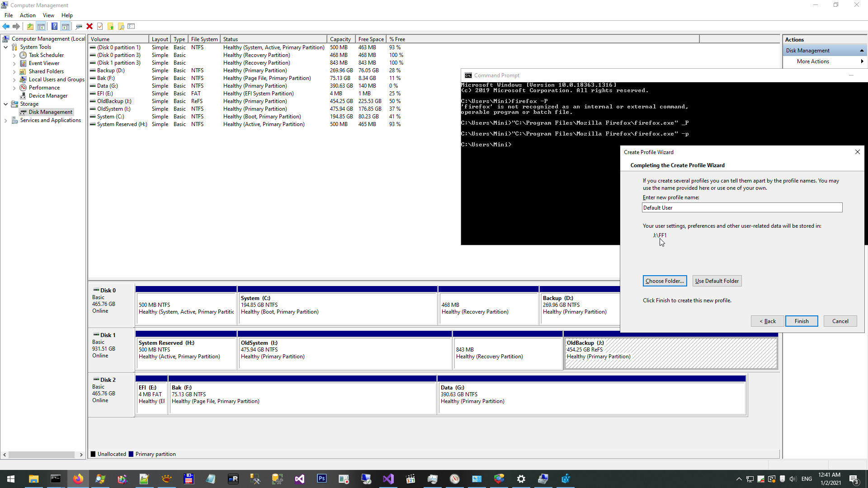Viewport: 868px width, 488px height.
Task: Click the Up One Level folder icon
Action: coord(30,26)
